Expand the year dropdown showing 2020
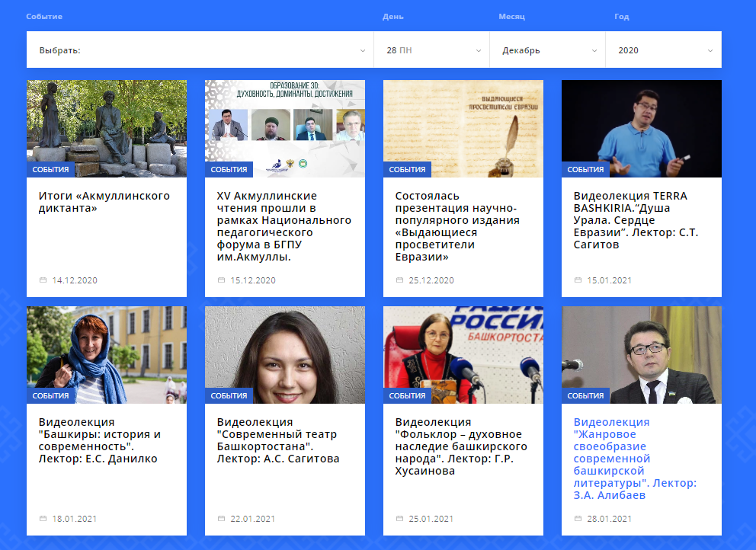 point(664,50)
